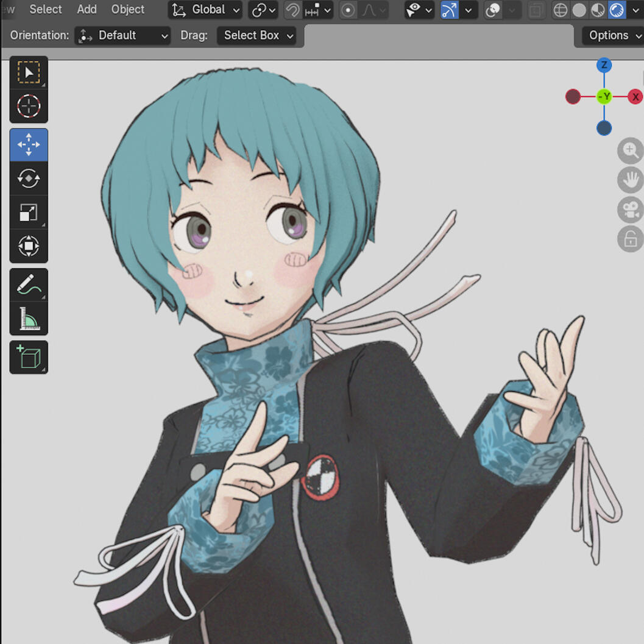Toggle snapping magnet icon
Screen dimensions: 644x644
pos(292,10)
